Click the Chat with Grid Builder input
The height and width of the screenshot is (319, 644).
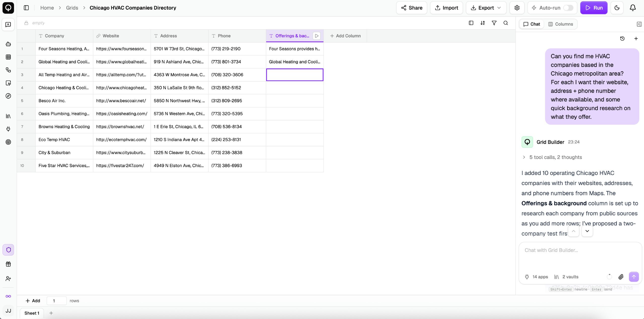[580, 257]
